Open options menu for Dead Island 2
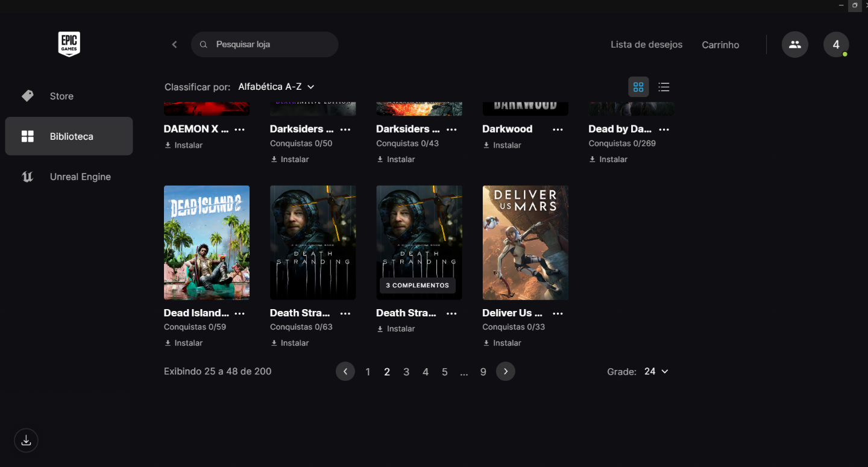The image size is (868, 467). point(239,313)
